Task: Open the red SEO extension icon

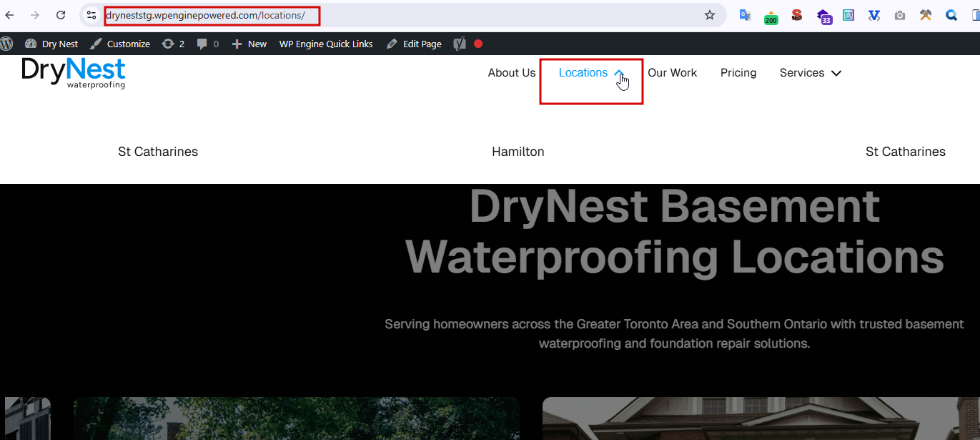Action: click(797, 15)
